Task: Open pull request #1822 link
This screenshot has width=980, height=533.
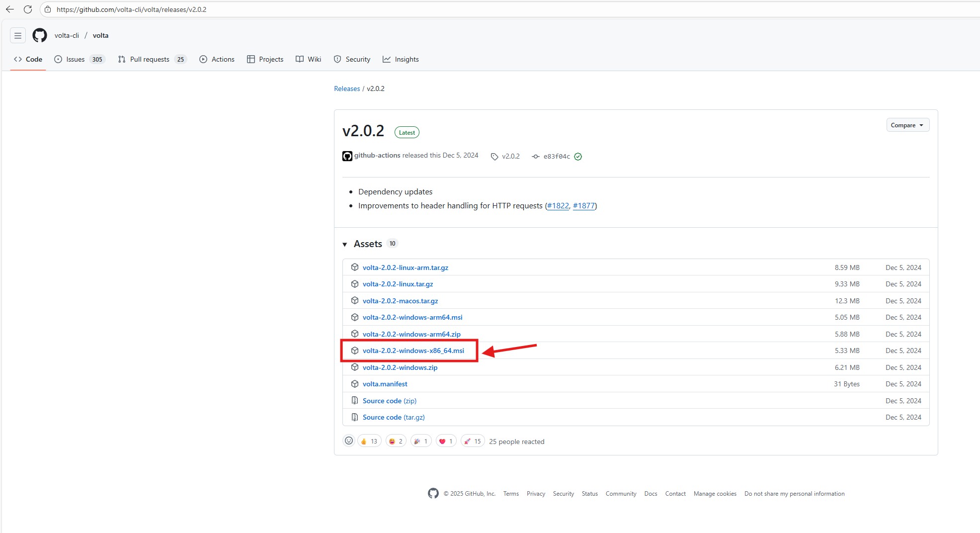Action: pyautogui.click(x=558, y=206)
